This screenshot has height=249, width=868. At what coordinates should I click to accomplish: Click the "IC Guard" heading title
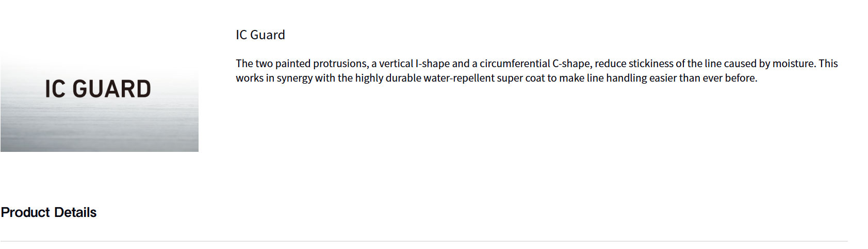point(260,35)
